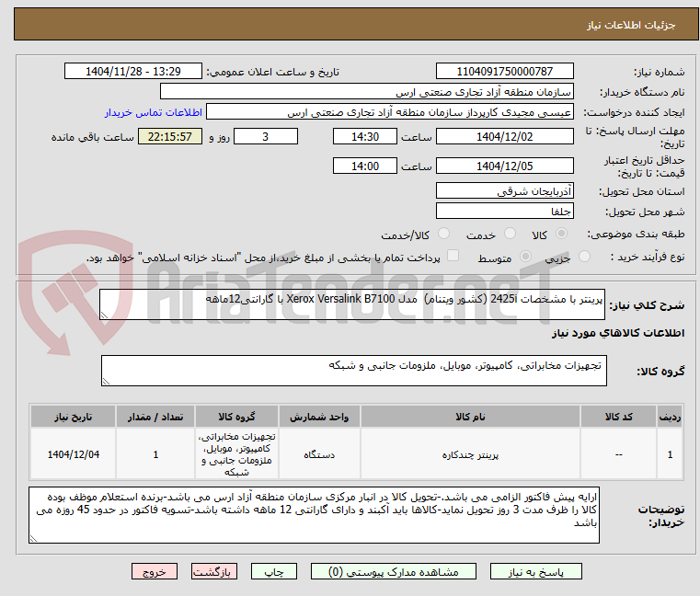
Task: Click the ایجاد کننده درخواست field
Action: tap(390, 112)
